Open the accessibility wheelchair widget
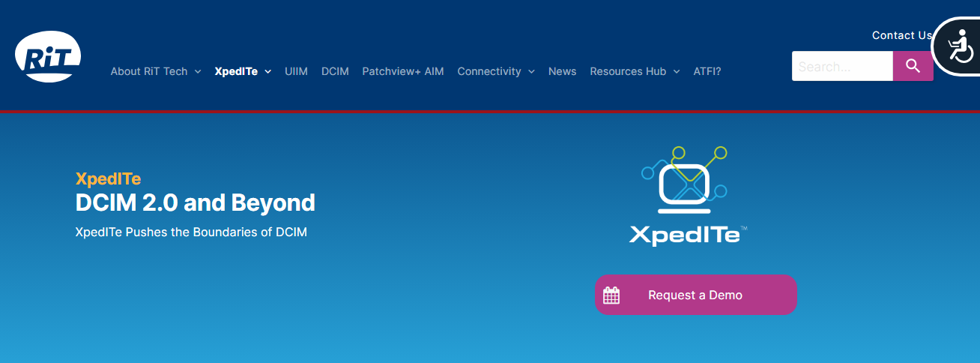This screenshot has height=363, width=980. click(958, 46)
